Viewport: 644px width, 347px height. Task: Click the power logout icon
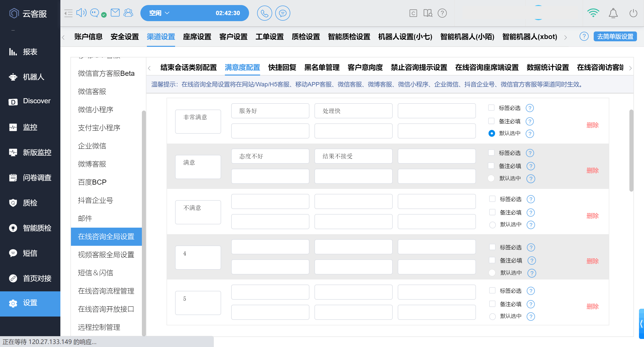633,13
